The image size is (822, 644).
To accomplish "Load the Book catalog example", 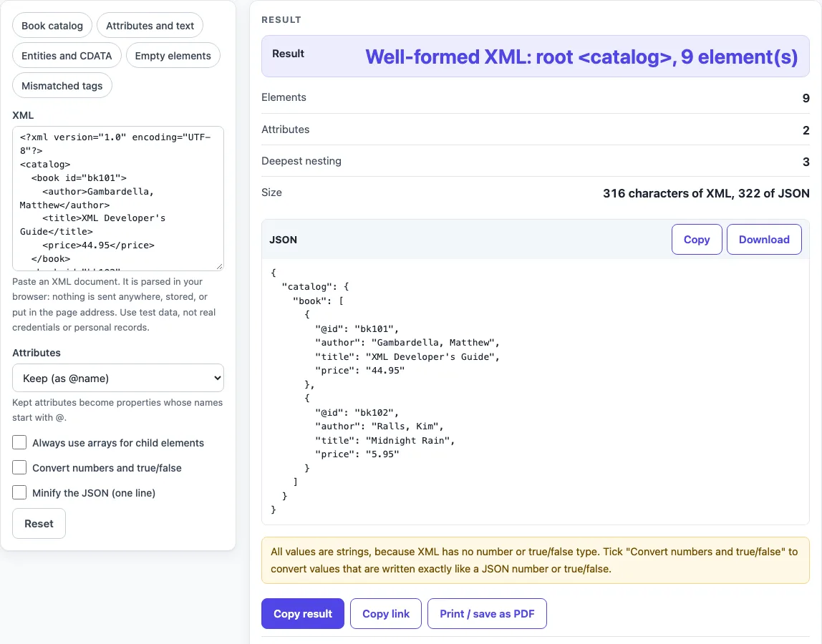I will [52, 26].
